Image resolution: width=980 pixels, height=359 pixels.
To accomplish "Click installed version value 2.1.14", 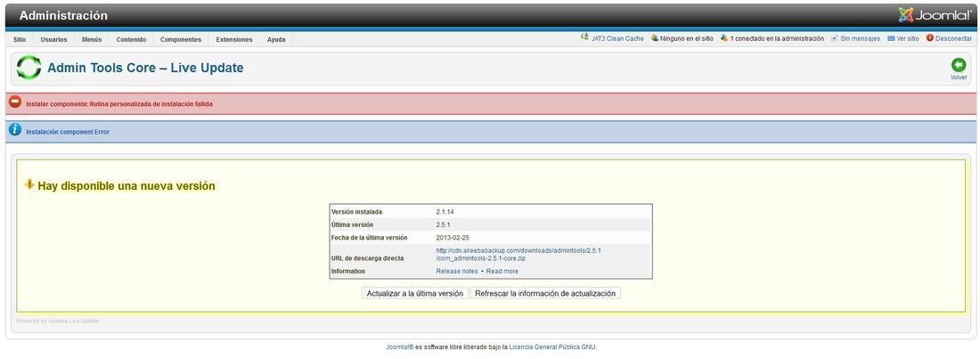I will pyautogui.click(x=445, y=212).
